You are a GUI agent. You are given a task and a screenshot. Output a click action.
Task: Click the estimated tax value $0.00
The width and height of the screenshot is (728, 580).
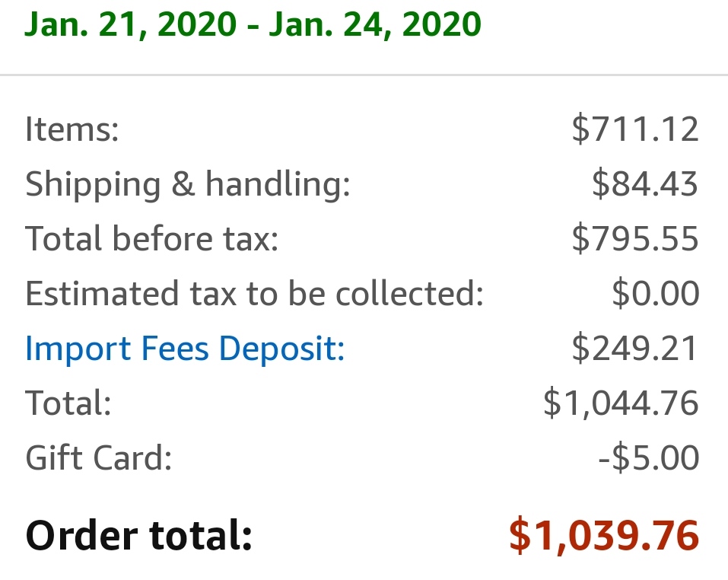pos(656,293)
